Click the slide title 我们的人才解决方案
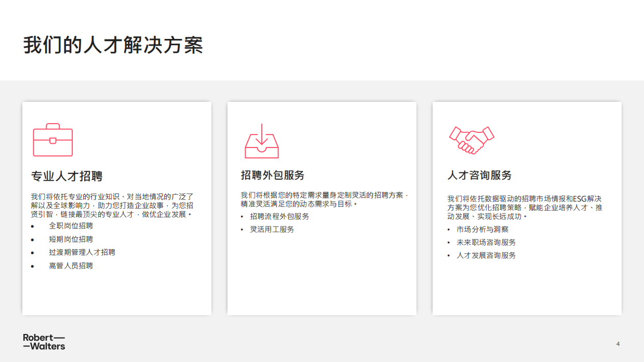 [x=113, y=45]
